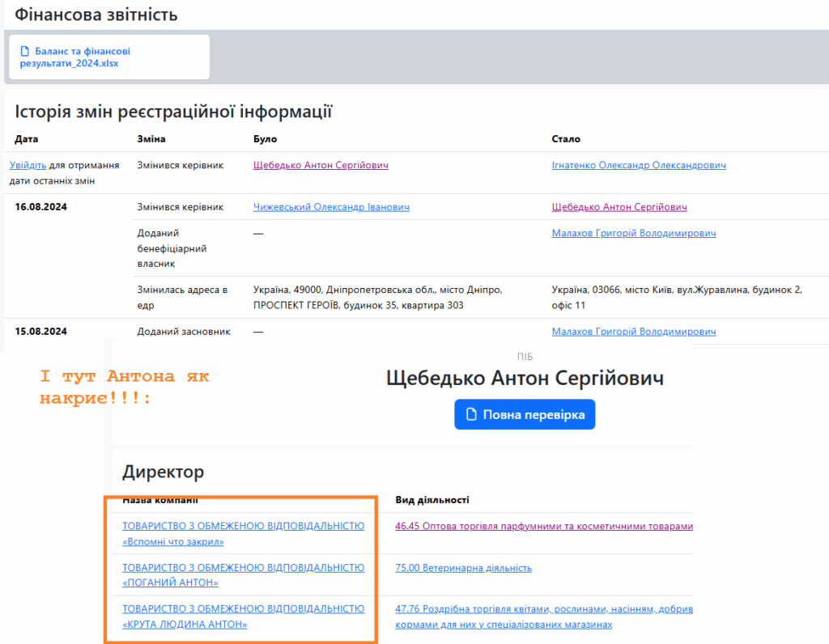The width and height of the screenshot is (829, 644).
Task: Open the Баланс та фінансові результати_2024.xlsx file link
Action: click(x=75, y=57)
